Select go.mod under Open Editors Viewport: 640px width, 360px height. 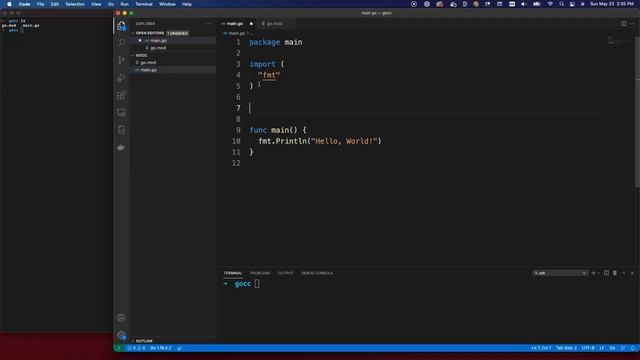(x=174, y=48)
